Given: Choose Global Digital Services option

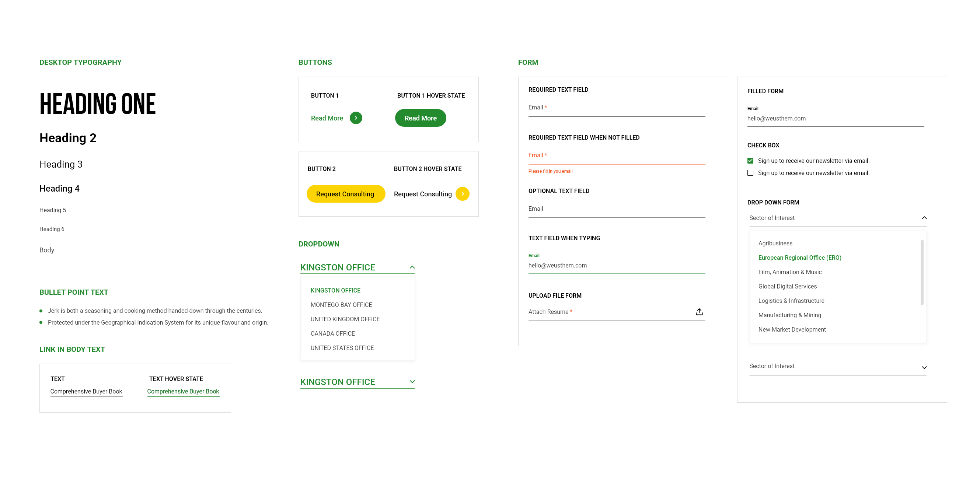Looking at the screenshot, I should click(787, 286).
